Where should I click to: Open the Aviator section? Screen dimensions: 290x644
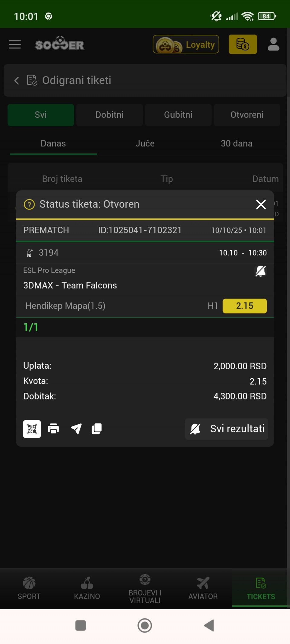pos(203,588)
